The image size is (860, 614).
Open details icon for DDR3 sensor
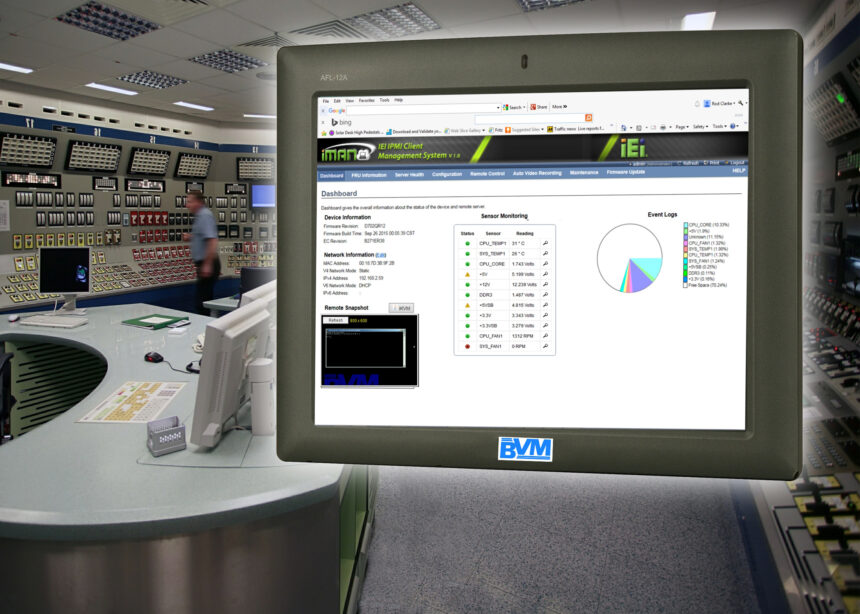tap(545, 295)
